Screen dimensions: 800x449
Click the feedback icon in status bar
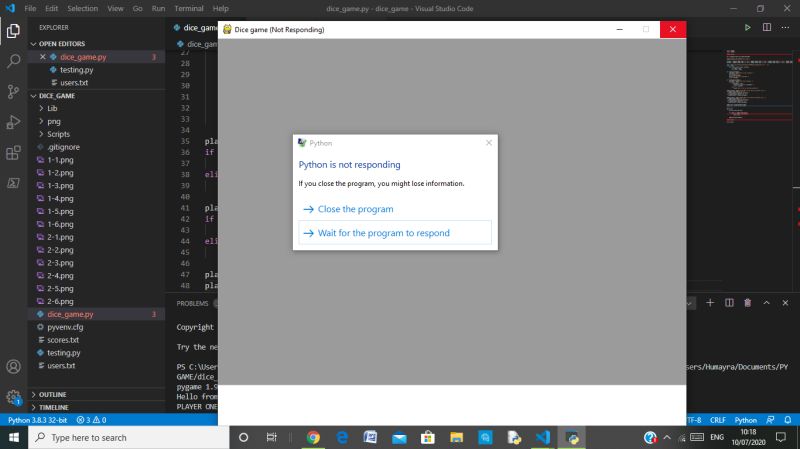(770, 420)
